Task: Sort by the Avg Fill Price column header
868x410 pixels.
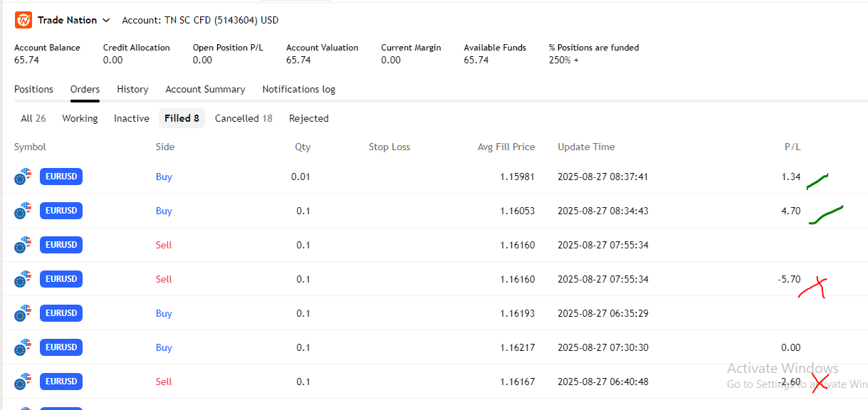Action: tap(506, 147)
